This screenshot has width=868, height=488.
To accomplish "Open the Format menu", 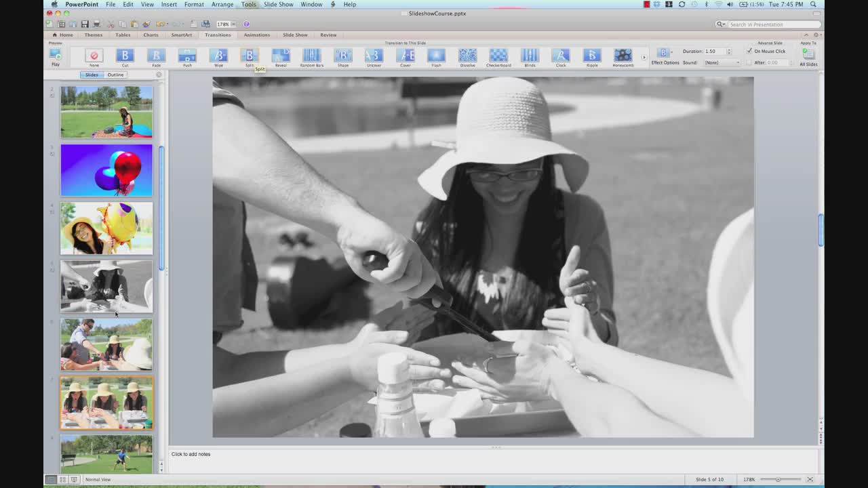I will coord(194,4).
